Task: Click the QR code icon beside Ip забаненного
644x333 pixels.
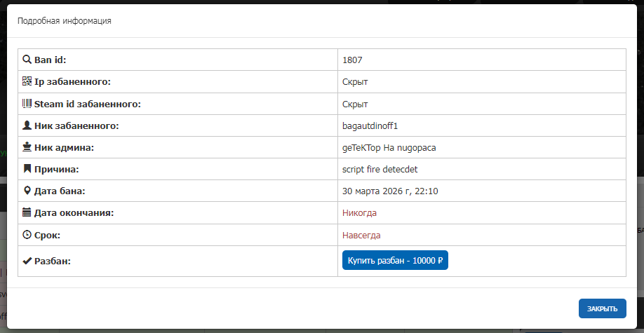Action: (27, 81)
